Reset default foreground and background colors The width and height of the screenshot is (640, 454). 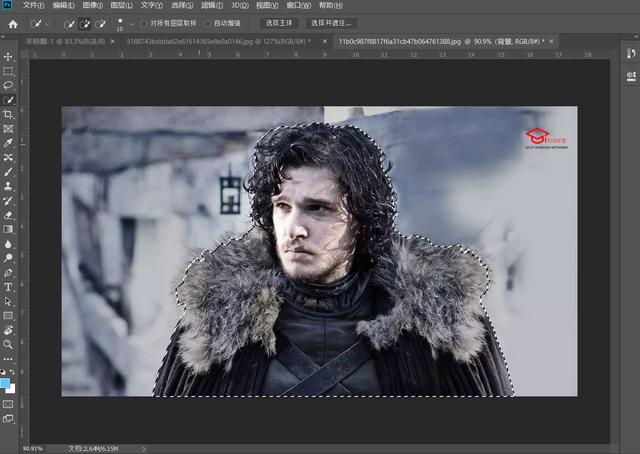tap(3, 372)
